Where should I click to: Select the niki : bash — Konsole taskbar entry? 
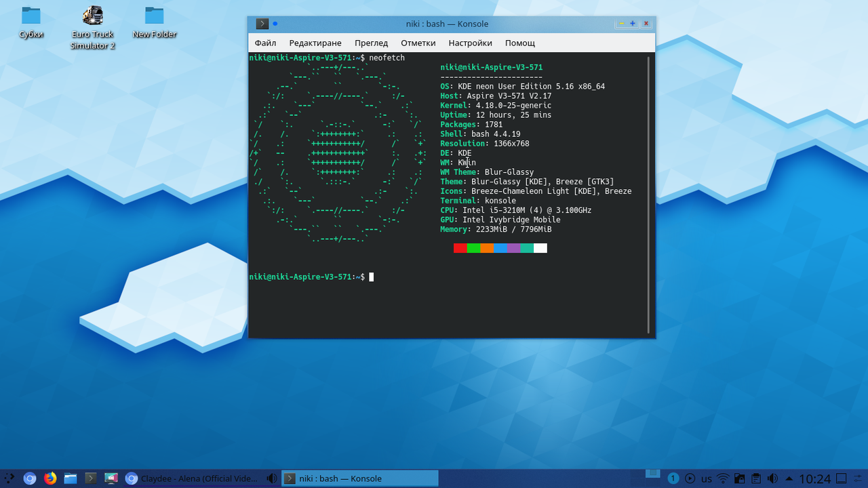coord(359,479)
